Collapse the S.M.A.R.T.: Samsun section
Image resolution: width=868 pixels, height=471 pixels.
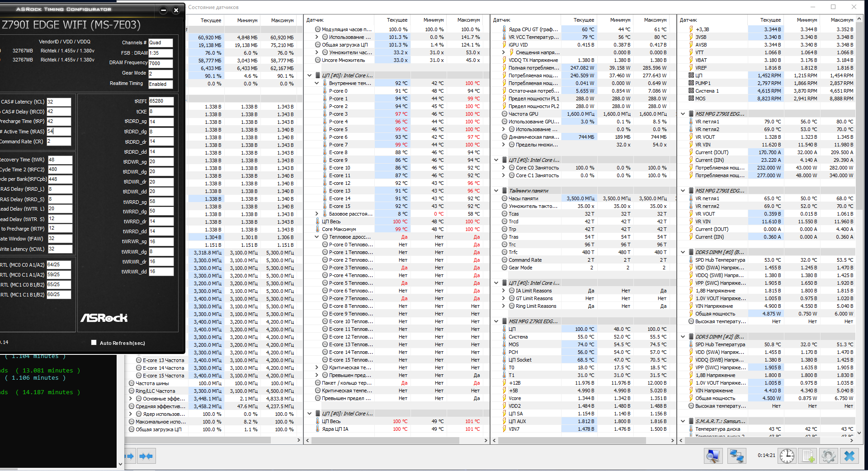click(683, 421)
